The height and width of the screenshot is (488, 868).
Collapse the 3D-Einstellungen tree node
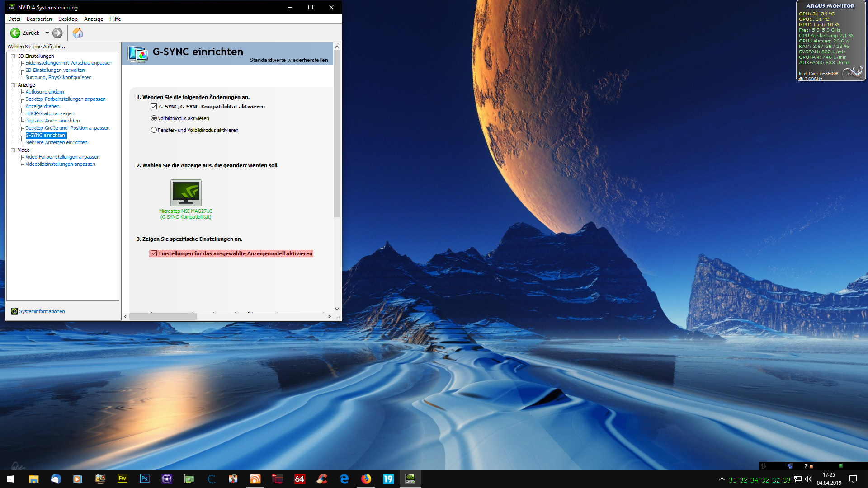pos(13,56)
